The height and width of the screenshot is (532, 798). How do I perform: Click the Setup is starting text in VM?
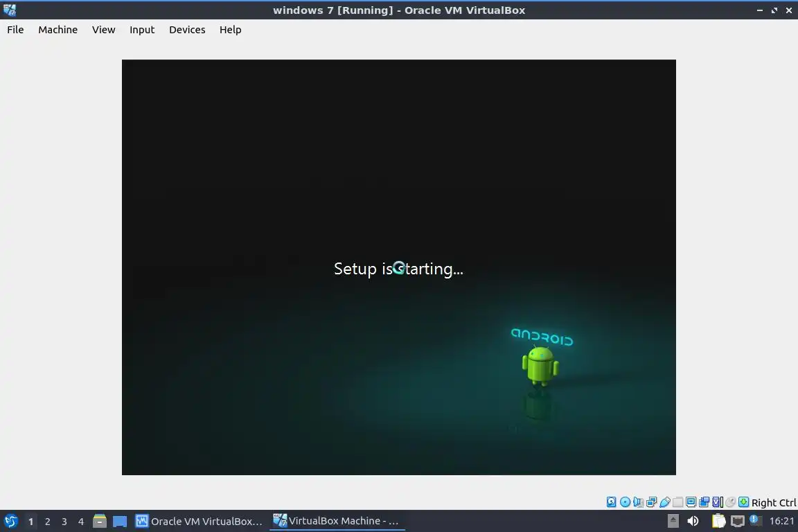[398, 269]
